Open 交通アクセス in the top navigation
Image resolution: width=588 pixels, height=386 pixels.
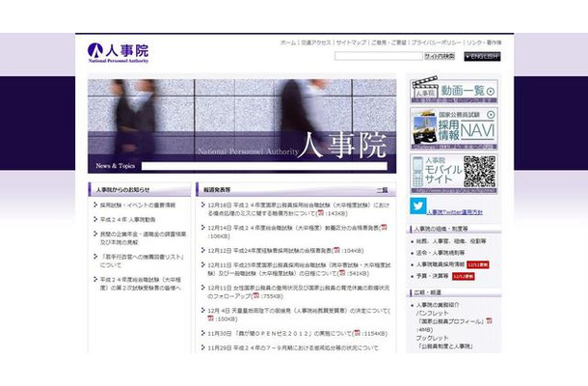coord(316,42)
